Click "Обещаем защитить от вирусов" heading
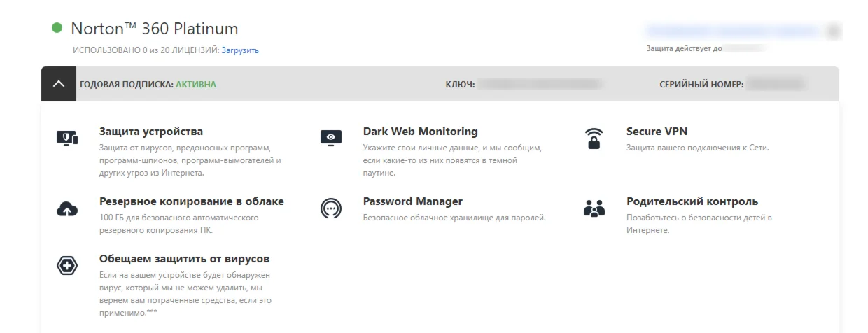The width and height of the screenshot is (868, 333). (184, 259)
